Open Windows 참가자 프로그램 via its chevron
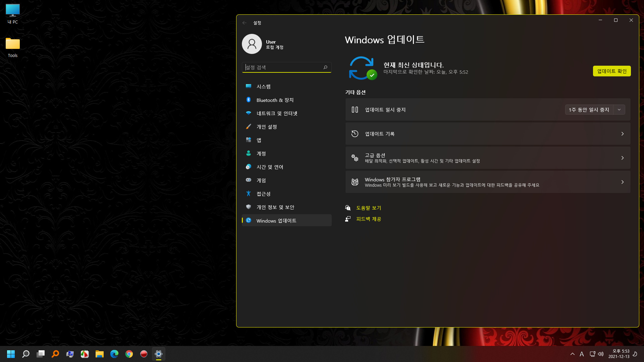The width and height of the screenshot is (644, 362). (623, 182)
